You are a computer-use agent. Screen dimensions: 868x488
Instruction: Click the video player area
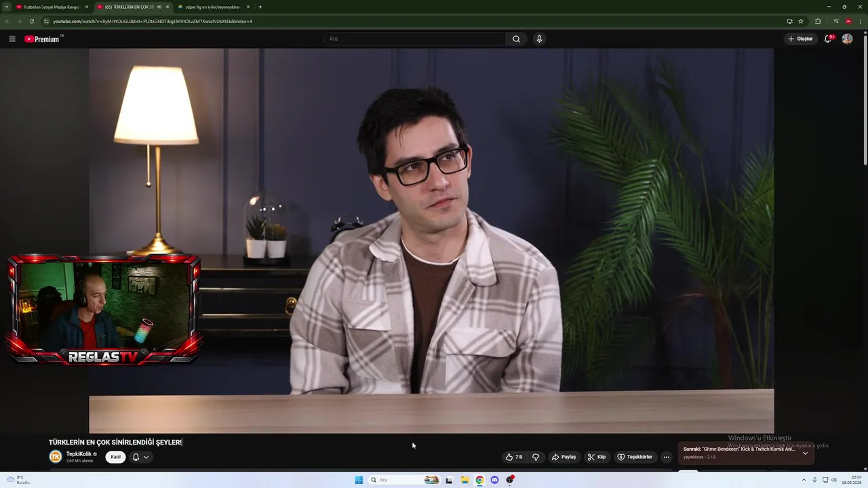(x=431, y=241)
